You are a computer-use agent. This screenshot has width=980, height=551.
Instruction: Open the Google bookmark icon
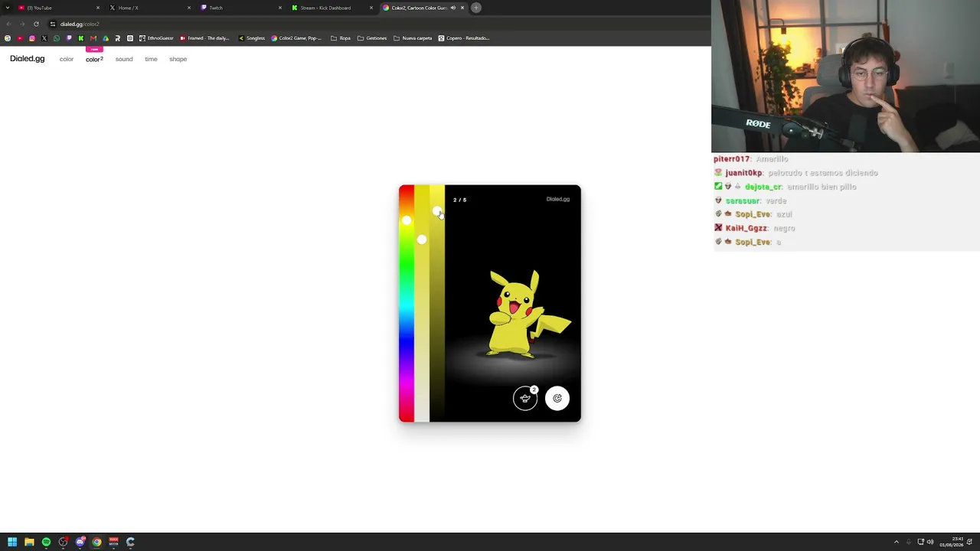(8, 38)
